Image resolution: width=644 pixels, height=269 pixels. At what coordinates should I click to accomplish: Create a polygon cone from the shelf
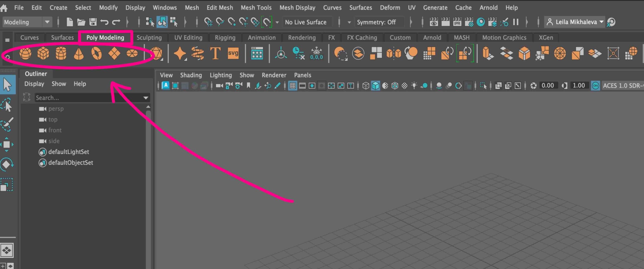coord(79,53)
